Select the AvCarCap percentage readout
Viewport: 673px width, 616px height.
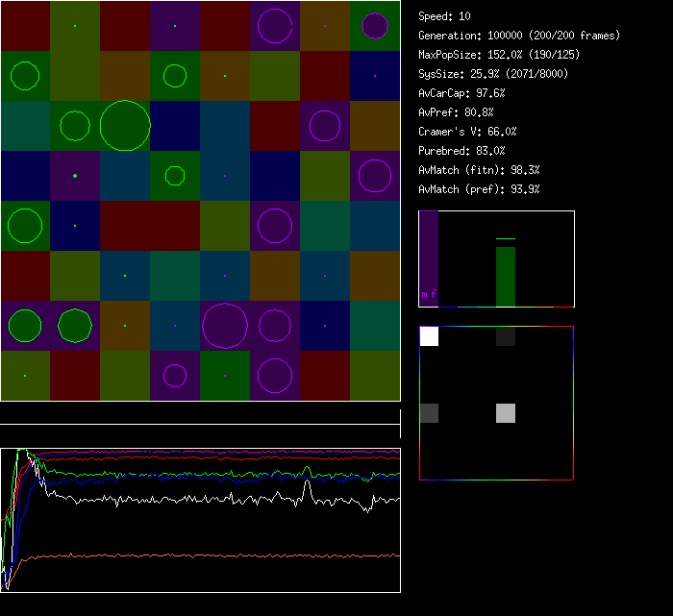[x=462, y=93]
